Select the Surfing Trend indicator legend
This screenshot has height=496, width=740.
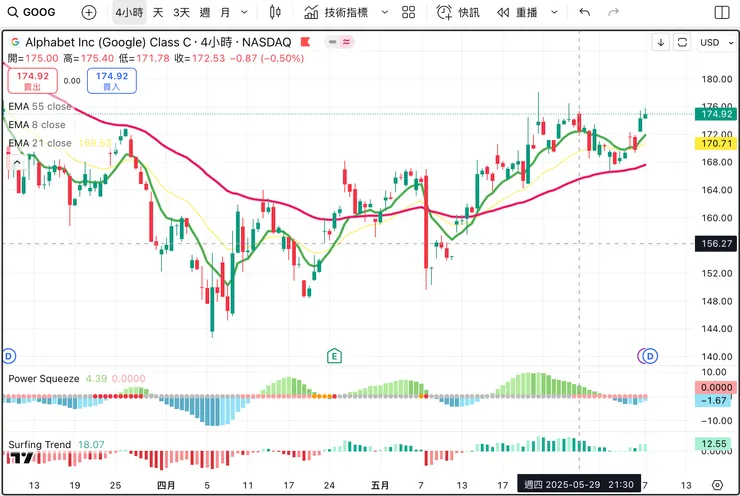pos(40,445)
